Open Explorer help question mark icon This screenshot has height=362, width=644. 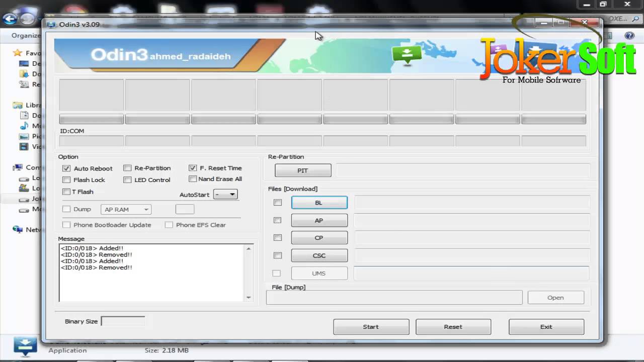click(x=629, y=36)
